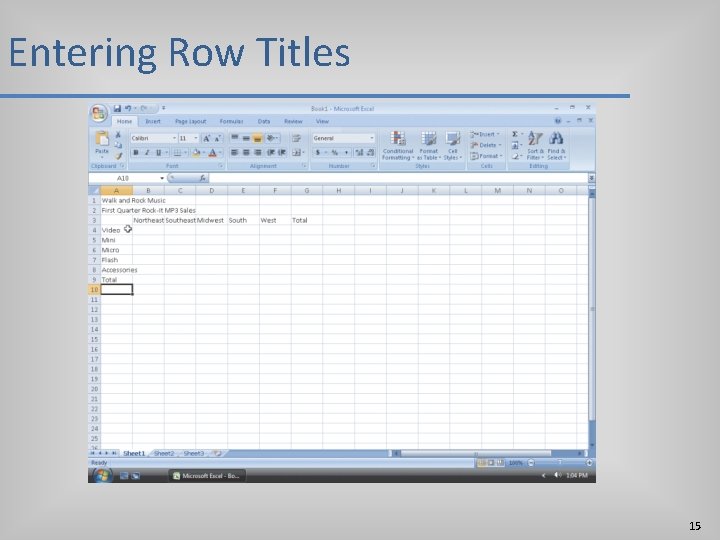The width and height of the screenshot is (720, 540).
Task: Click the Wrap Text icon
Action: (296, 138)
